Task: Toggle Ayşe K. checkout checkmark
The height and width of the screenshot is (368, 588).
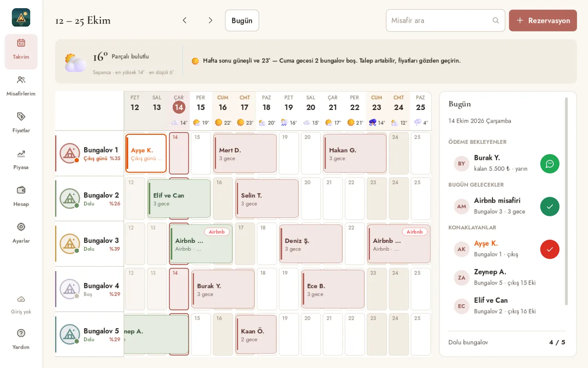Action: (x=550, y=249)
